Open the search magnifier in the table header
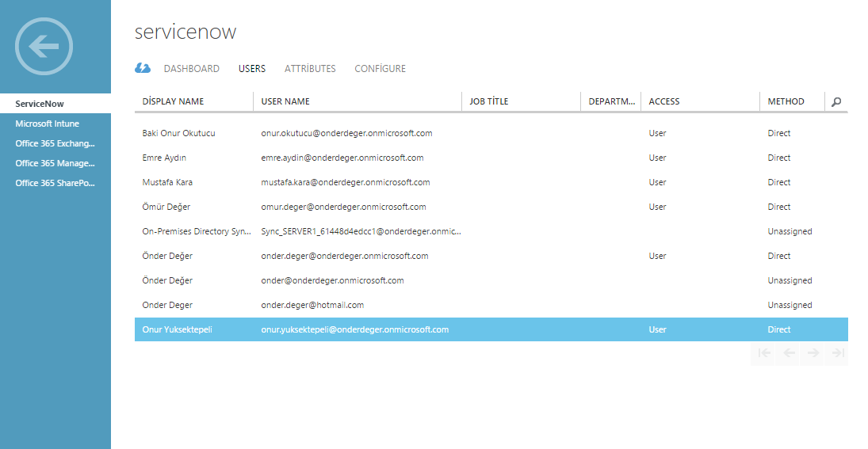The image size is (868, 449). click(x=836, y=101)
